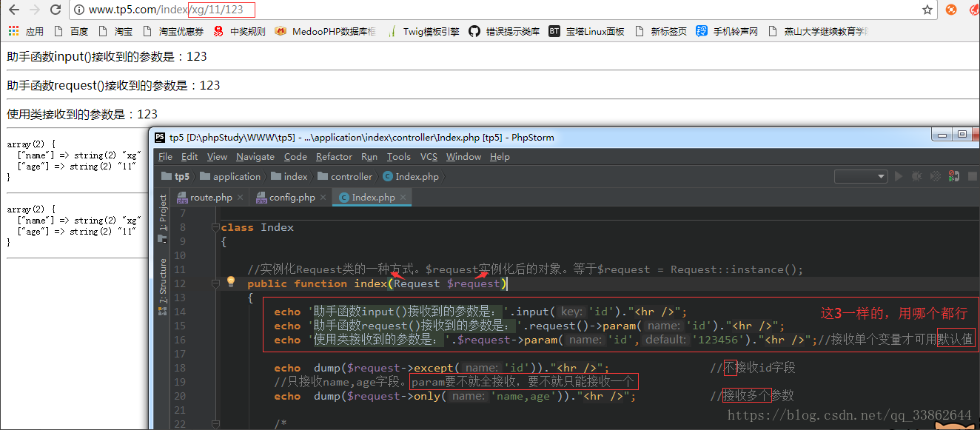Bookmark this page with the star
The width and height of the screenshot is (980, 430).
[927, 10]
